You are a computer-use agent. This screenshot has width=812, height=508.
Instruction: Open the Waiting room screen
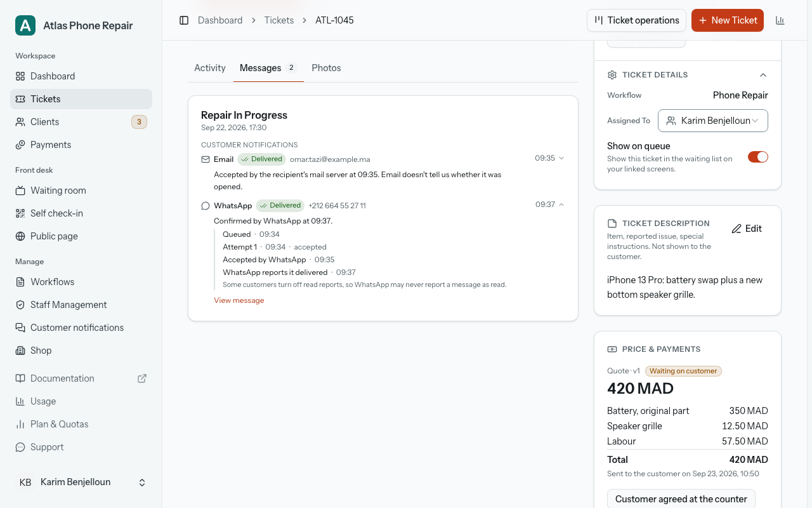pos(81,190)
